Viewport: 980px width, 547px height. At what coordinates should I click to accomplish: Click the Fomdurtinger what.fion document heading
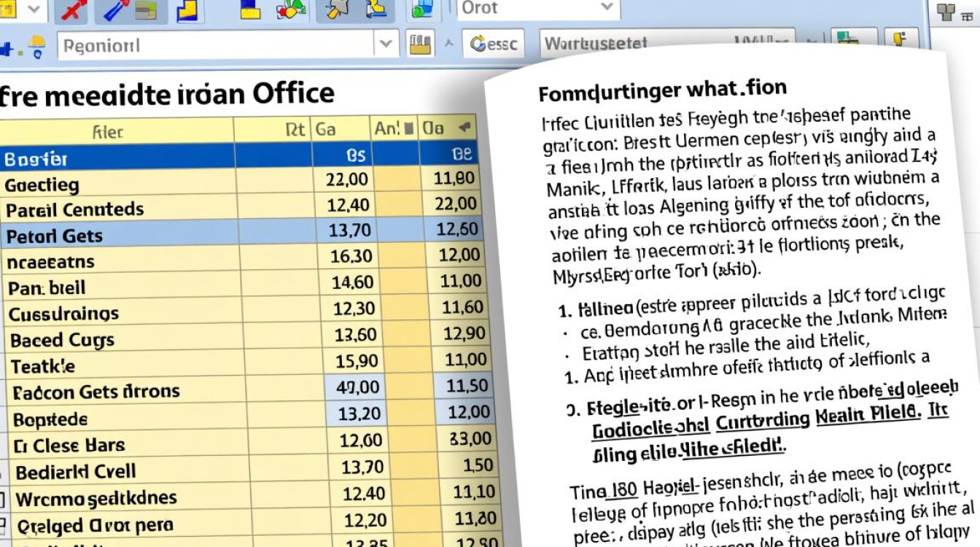tap(663, 90)
